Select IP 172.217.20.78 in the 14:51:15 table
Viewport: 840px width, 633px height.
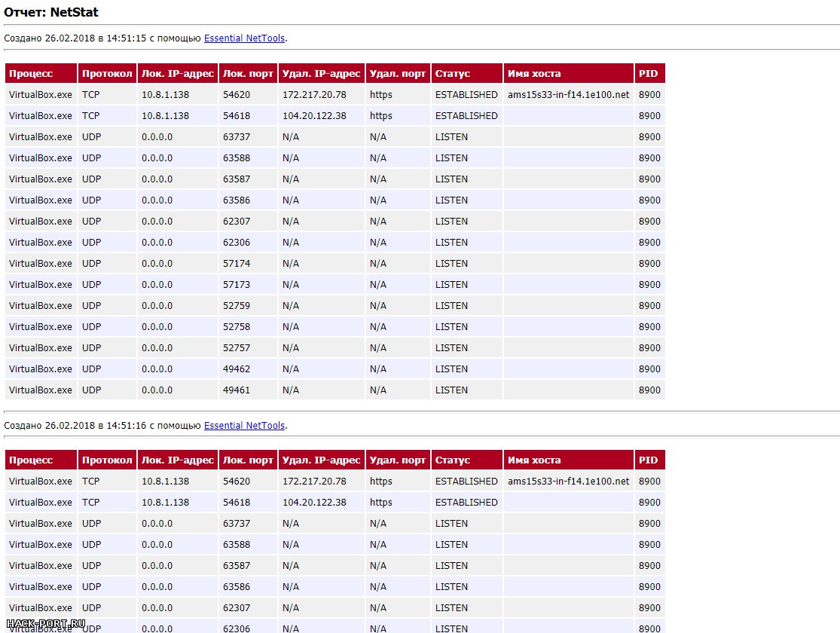click(x=314, y=94)
